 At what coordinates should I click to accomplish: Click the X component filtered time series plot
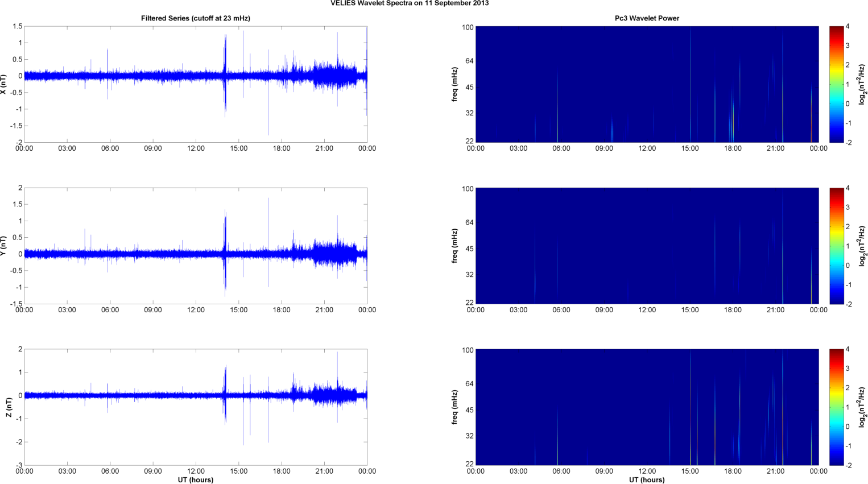196,84
